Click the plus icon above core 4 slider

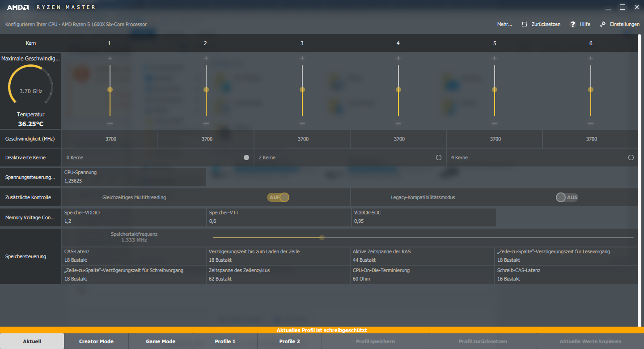coord(398,58)
